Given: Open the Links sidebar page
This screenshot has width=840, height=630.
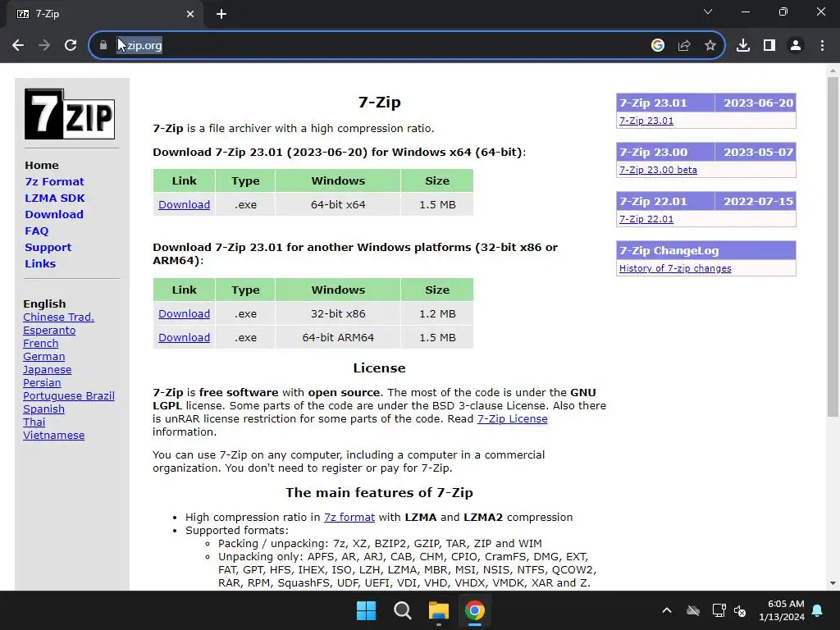Looking at the screenshot, I should 40,263.
